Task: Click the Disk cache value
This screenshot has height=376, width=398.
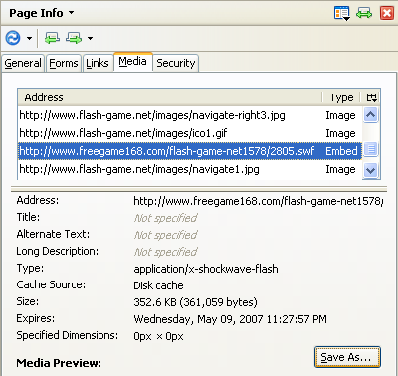Action: (158, 285)
